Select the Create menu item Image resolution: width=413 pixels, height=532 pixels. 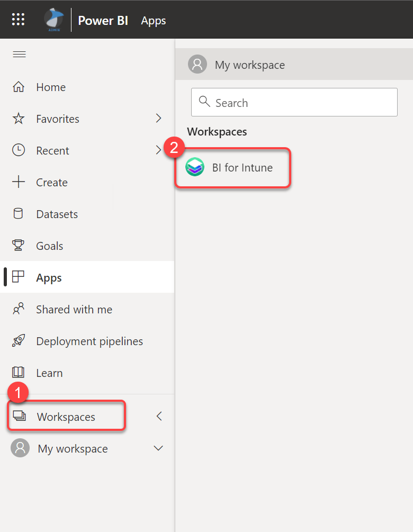point(51,183)
